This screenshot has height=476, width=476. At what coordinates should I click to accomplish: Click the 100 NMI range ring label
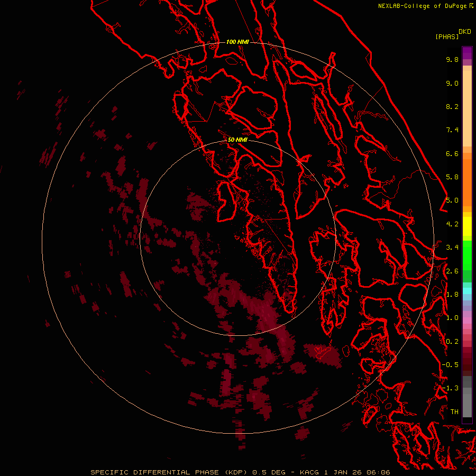click(237, 42)
